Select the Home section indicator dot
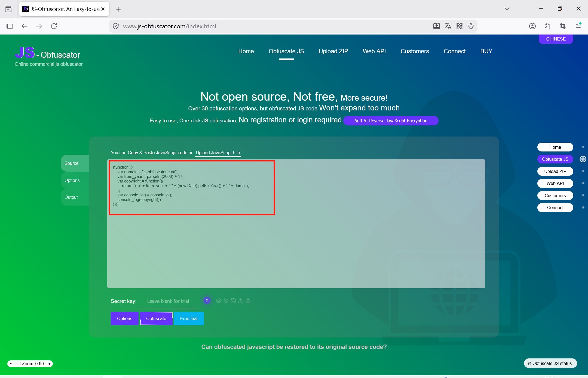The height and width of the screenshot is (378, 588). coord(583,147)
